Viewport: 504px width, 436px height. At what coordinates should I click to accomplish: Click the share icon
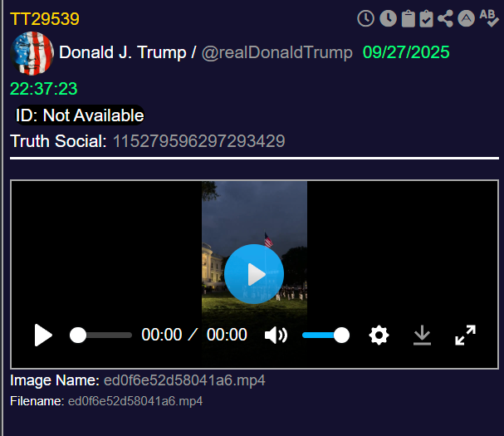(x=446, y=18)
